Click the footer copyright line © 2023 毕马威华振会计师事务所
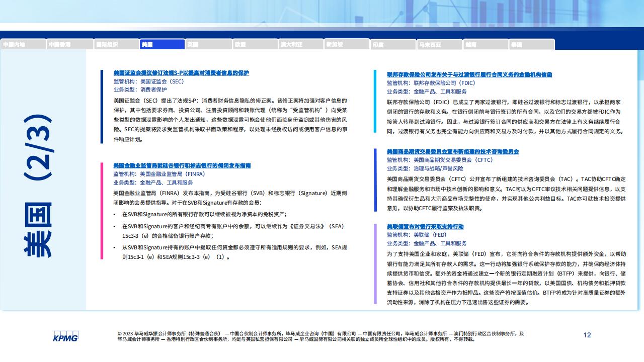This screenshot has width=644, height=362. tap(320, 336)
